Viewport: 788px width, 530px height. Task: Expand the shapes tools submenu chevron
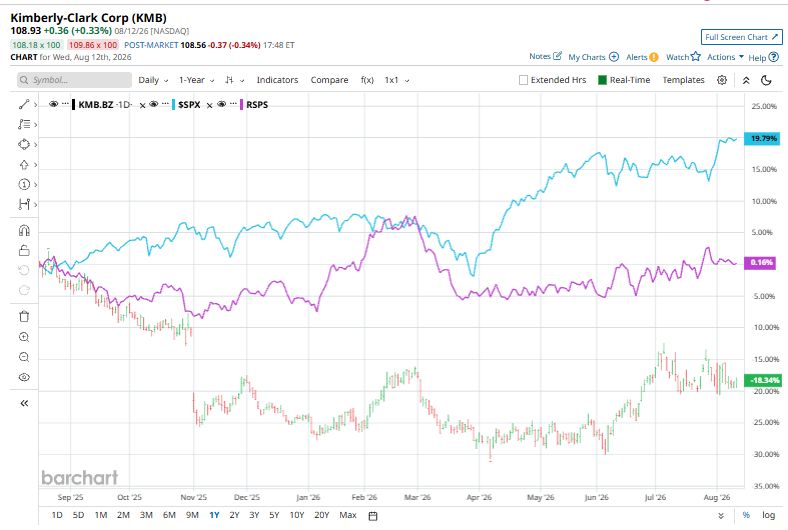point(35,145)
